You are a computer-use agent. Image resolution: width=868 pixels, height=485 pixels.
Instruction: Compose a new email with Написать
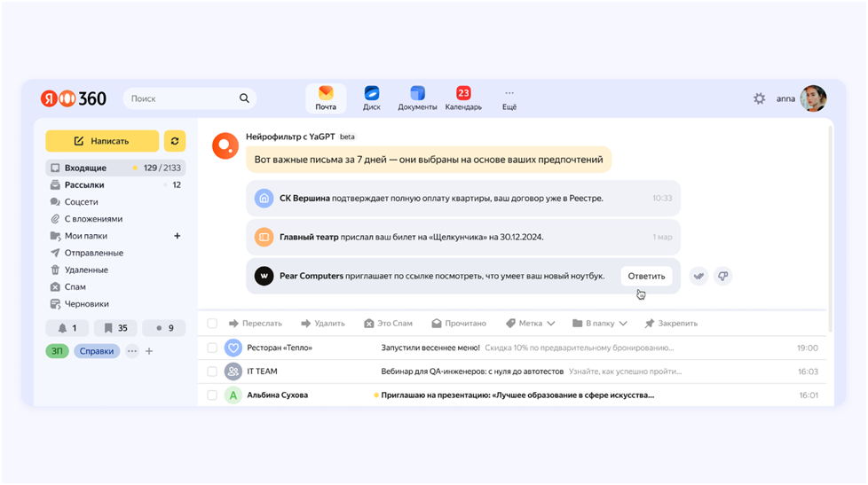102,141
